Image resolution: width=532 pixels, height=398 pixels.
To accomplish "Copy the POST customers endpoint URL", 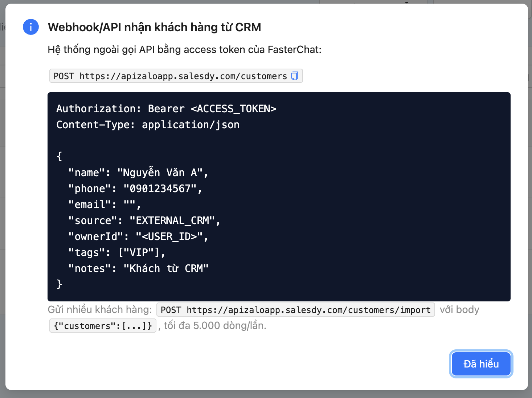I will (x=295, y=76).
